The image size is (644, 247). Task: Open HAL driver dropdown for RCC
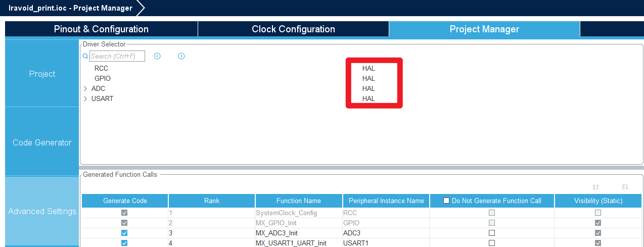tap(369, 68)
